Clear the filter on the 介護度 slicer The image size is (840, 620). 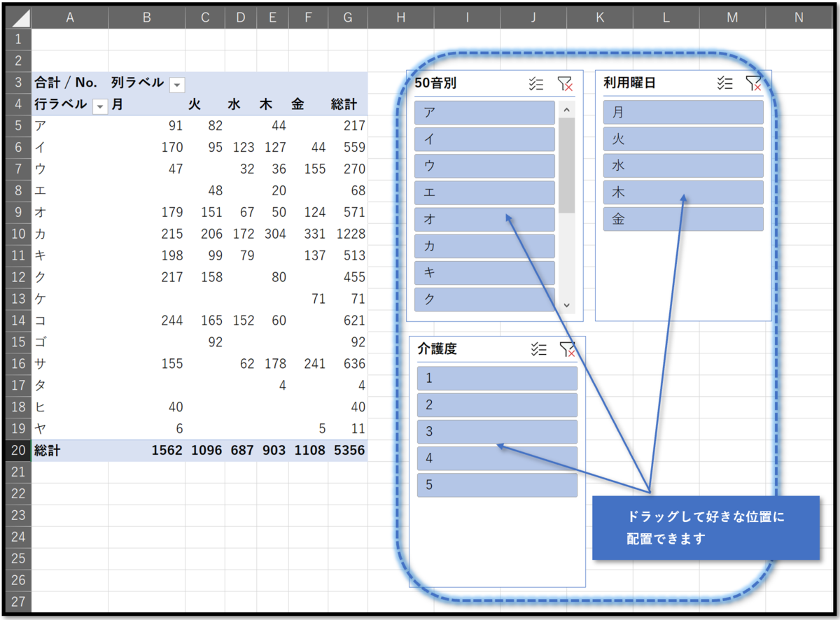[568, 348]
